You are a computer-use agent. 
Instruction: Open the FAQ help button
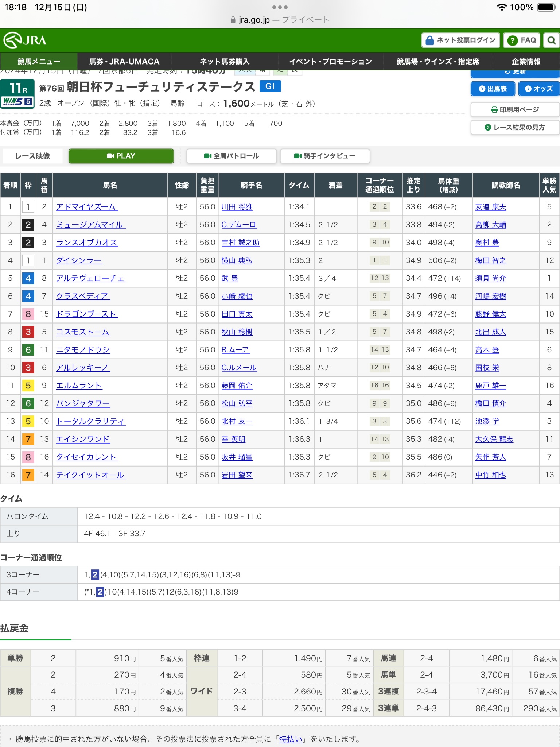tap(522, 40)
